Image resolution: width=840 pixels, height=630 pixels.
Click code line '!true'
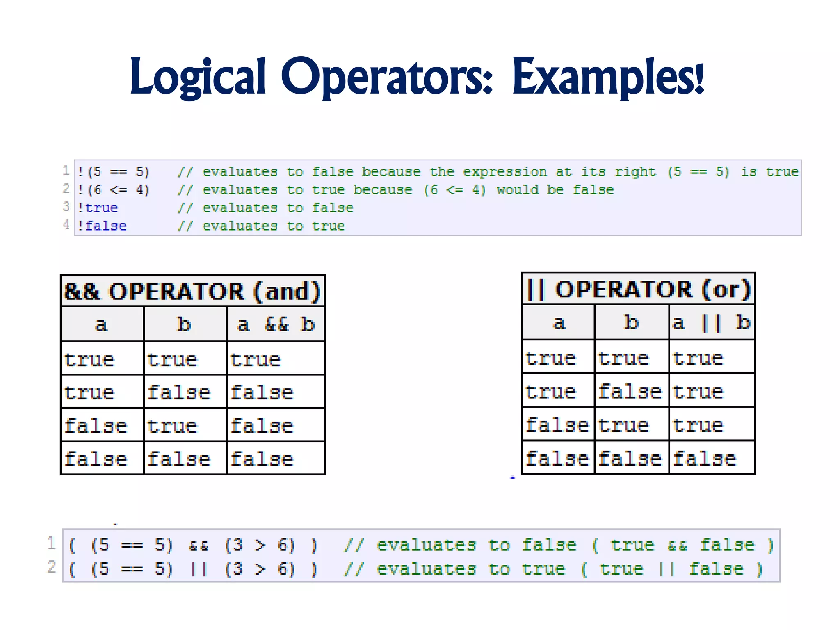[98, 208]
